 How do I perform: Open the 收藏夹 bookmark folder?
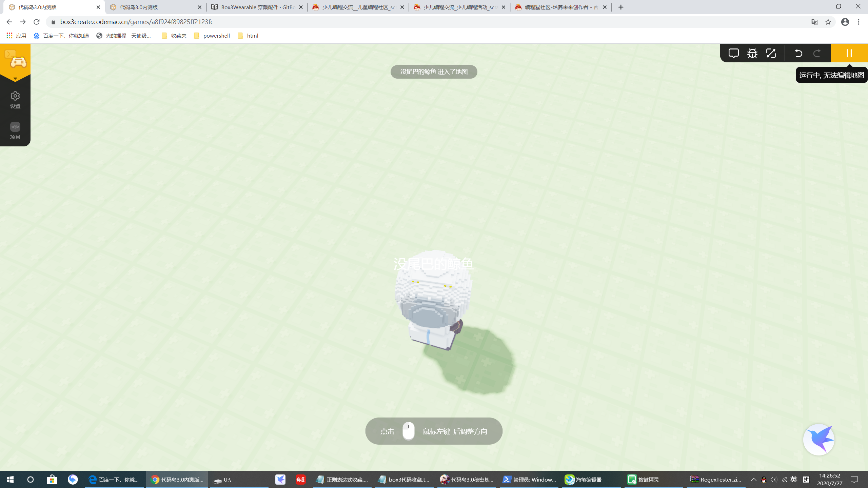[174, 36]
